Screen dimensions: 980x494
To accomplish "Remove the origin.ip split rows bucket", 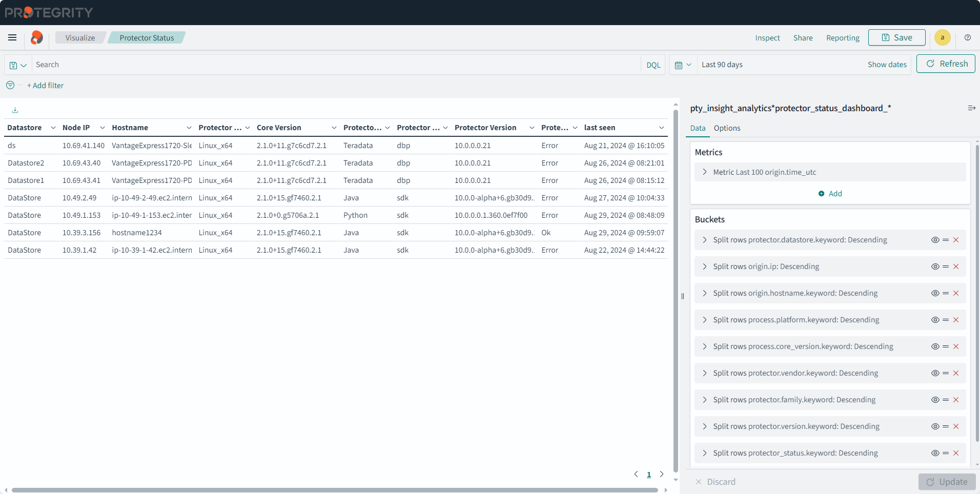I will pyautogui.click(x=956, y=266).
